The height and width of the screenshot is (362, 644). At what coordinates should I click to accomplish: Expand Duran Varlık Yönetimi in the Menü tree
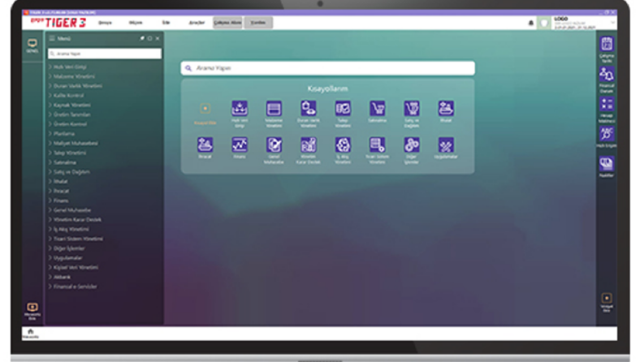(x=50, y=86)
